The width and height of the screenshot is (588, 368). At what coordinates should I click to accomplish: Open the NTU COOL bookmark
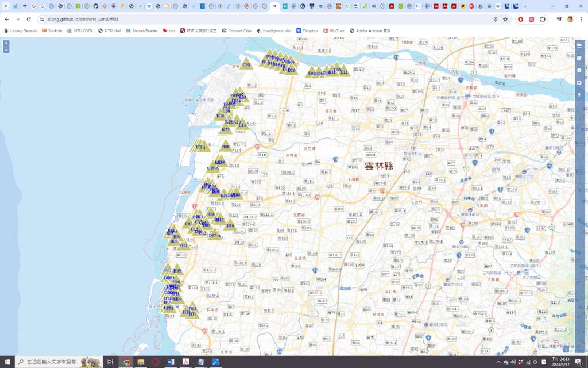click(x=79, y=30)
